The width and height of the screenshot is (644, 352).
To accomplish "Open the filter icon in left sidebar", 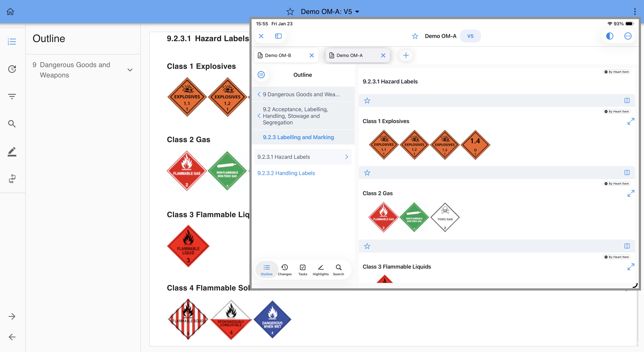I will 12,96.
